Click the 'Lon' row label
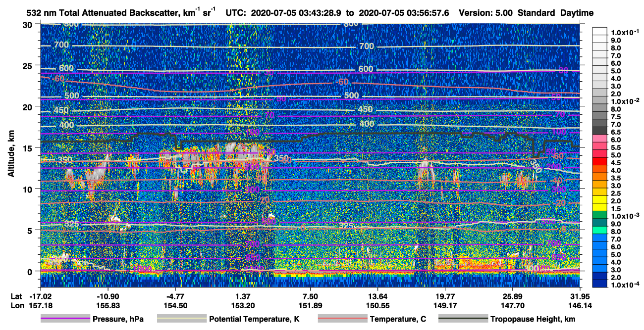The image size is (644, 330). click(17, 306)
